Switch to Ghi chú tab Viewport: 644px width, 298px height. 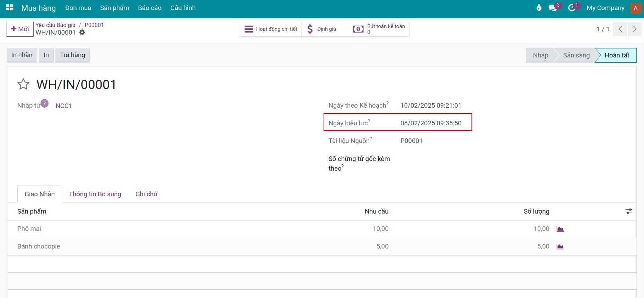point(146,194)
